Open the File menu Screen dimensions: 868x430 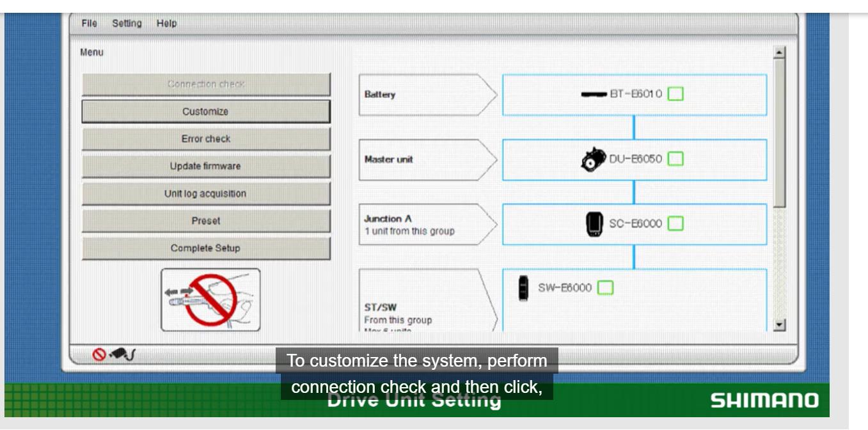pyautogui.click(x=89, y=23)
